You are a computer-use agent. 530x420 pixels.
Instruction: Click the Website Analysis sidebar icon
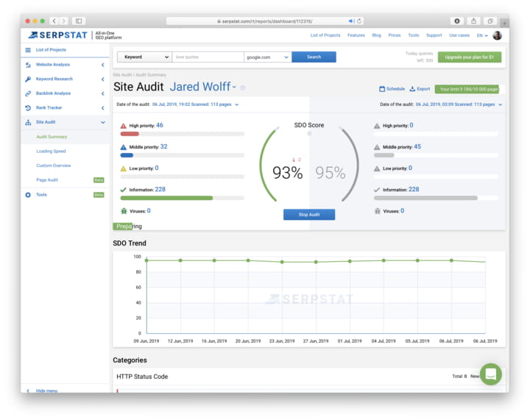coord(28,65)
